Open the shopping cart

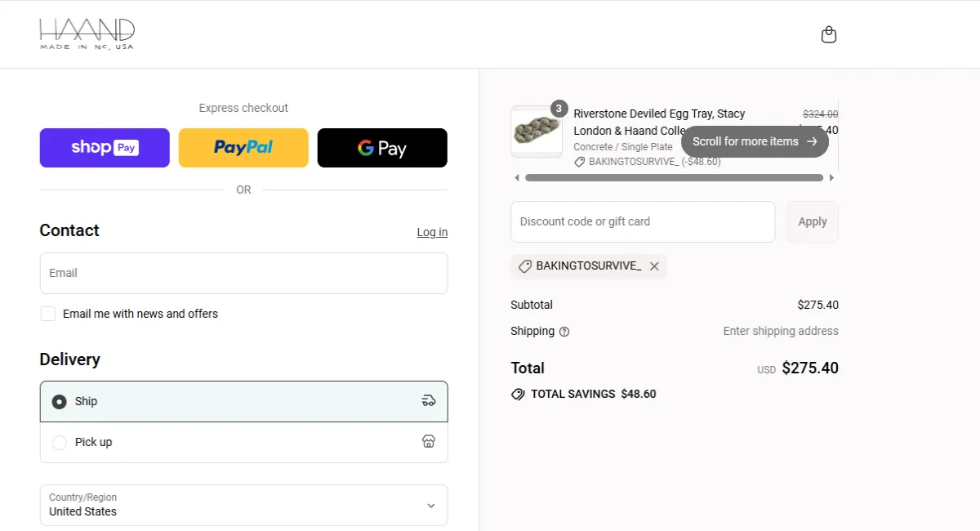tap(828, 34)
